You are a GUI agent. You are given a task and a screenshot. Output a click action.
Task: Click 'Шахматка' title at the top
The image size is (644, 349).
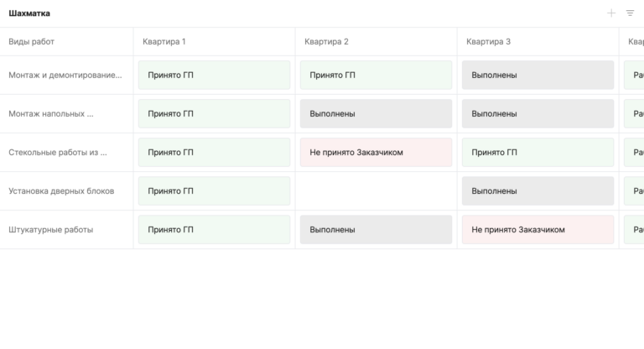(x=29, y=13)
